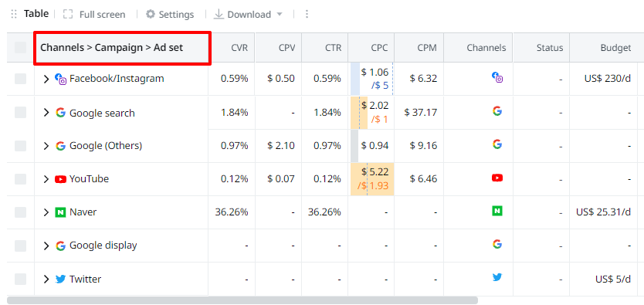The height and width of the screenshot is (305, 644).
Task: Click the Facebook/Instagram logo in first column
Action: tap(60, 79)
